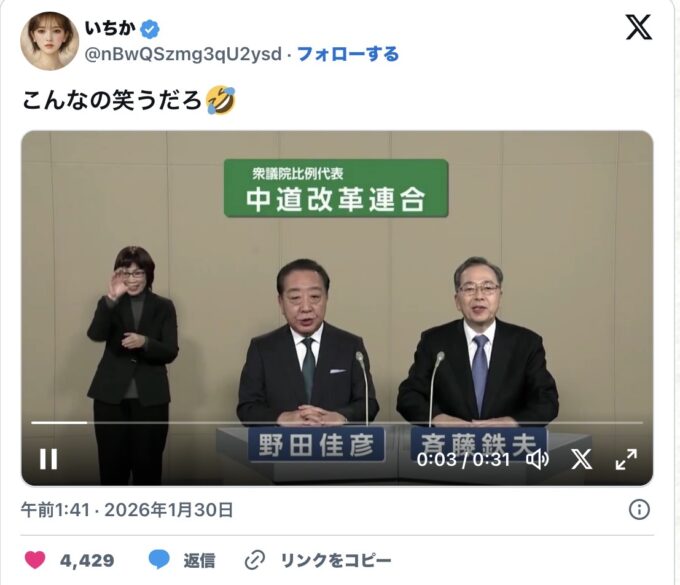The image size is (680, 585).
Task: Expand the video to fullscreen
Action: coord(626,459)
